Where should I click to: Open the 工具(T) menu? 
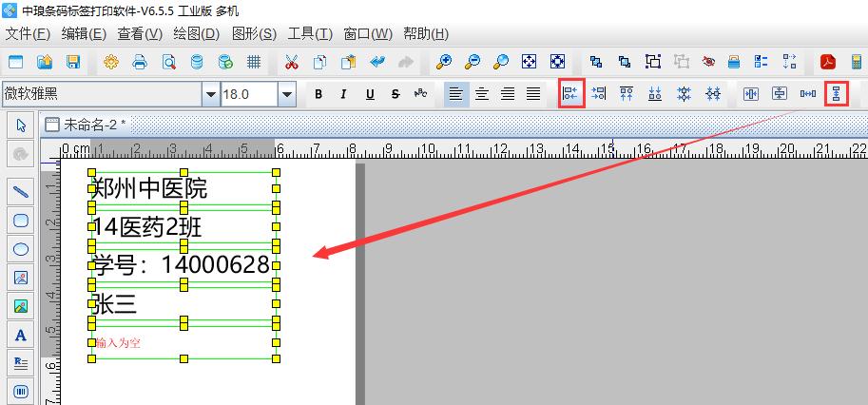[310, 34]
